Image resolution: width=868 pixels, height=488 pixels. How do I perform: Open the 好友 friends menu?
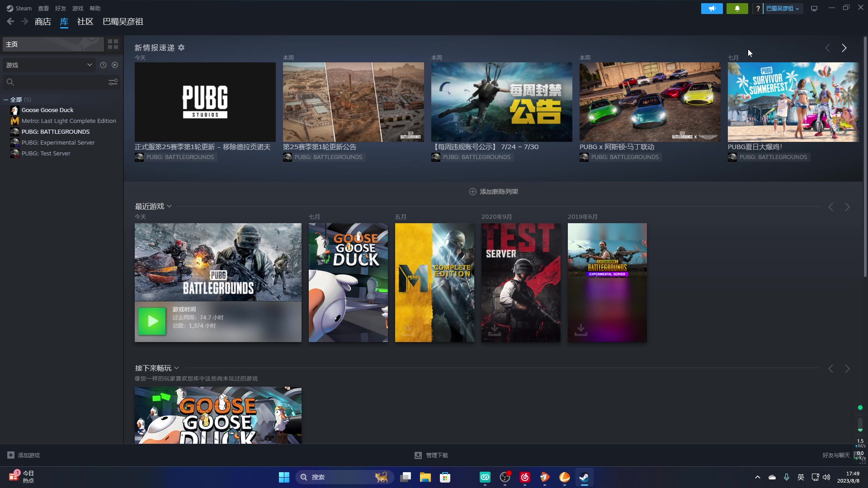pos(61,8)
